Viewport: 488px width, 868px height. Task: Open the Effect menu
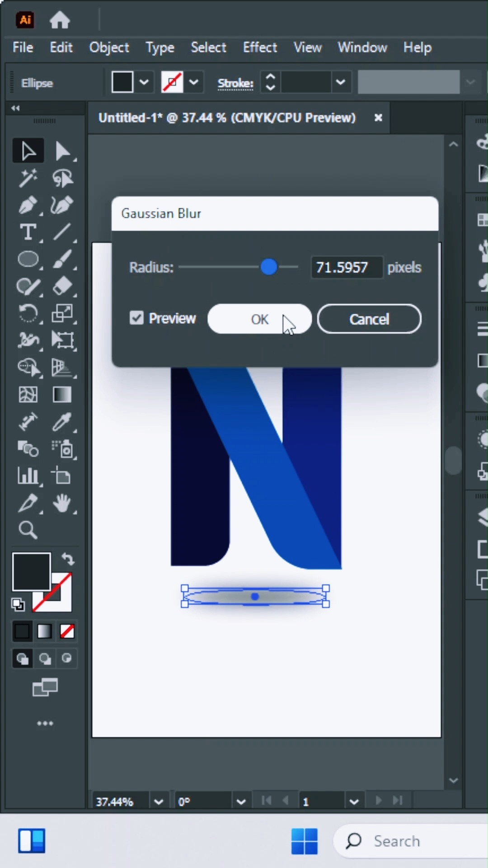click(260, 47)
